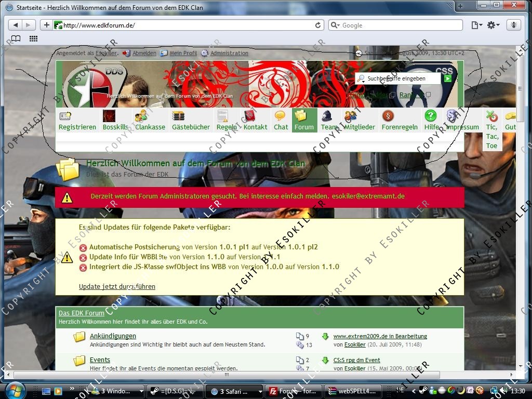Viewport: 532px width, 399px height.
Task: Open the Safari bookmarks book icon
Action: point(16,39)
